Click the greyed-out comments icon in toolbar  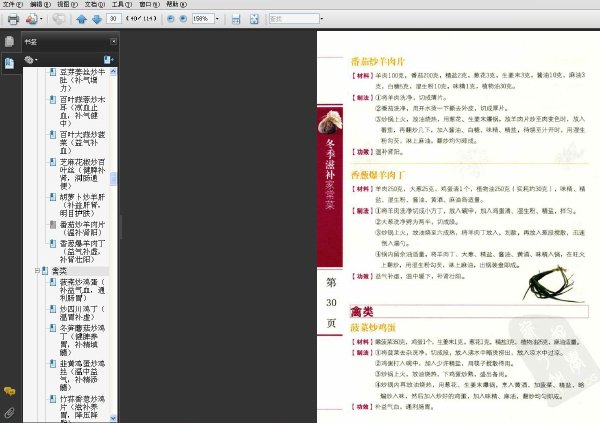(59, 19)
